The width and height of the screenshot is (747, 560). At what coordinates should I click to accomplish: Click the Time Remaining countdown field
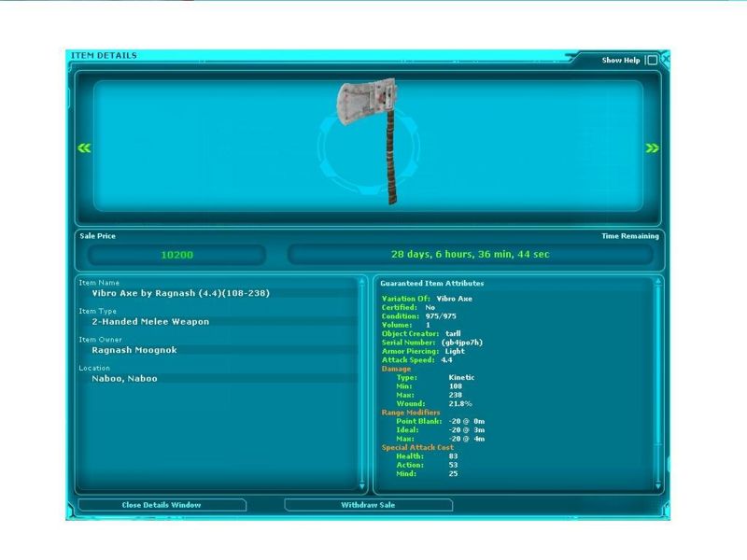470,255
